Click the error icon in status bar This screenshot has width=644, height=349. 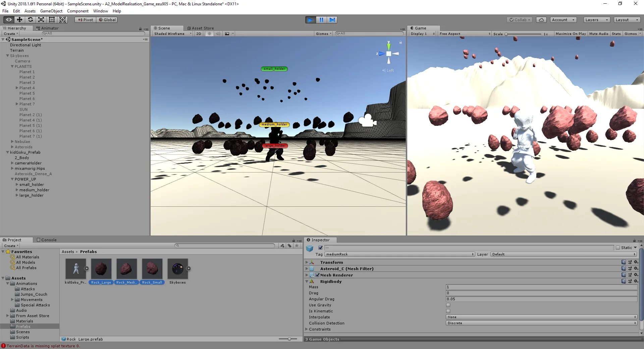3,346
